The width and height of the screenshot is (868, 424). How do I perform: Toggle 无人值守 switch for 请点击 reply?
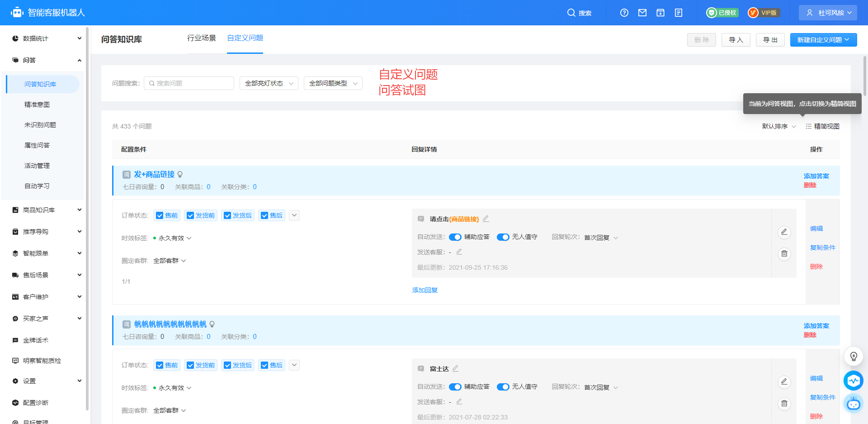tap(503, 237)
